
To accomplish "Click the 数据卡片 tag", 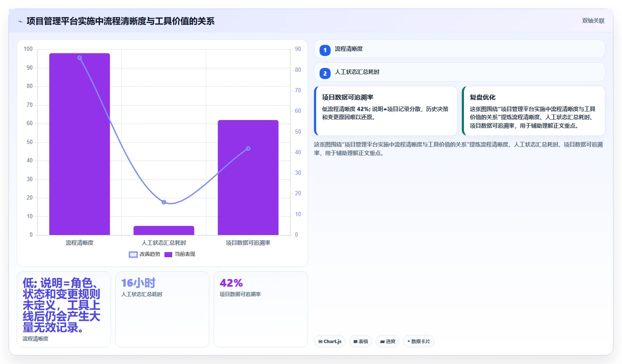I will (419, 341).
